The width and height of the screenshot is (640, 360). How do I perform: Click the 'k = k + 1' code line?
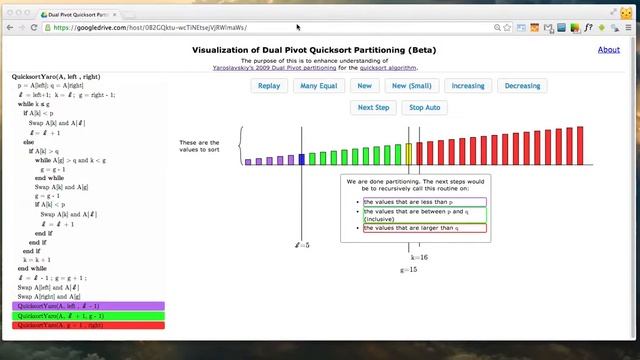pyautogui.click(x=37, y=260)
